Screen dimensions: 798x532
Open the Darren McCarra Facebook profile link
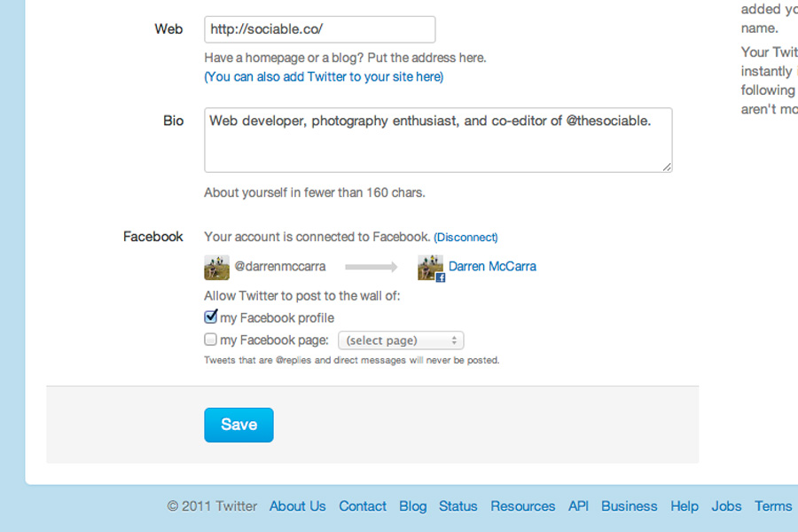coord(492,266)
